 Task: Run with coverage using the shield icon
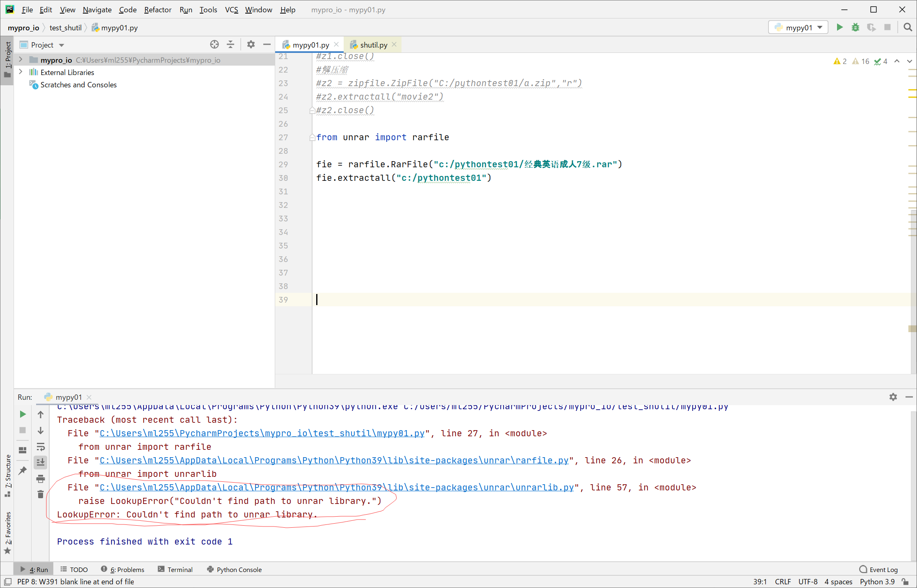point(871,27)
